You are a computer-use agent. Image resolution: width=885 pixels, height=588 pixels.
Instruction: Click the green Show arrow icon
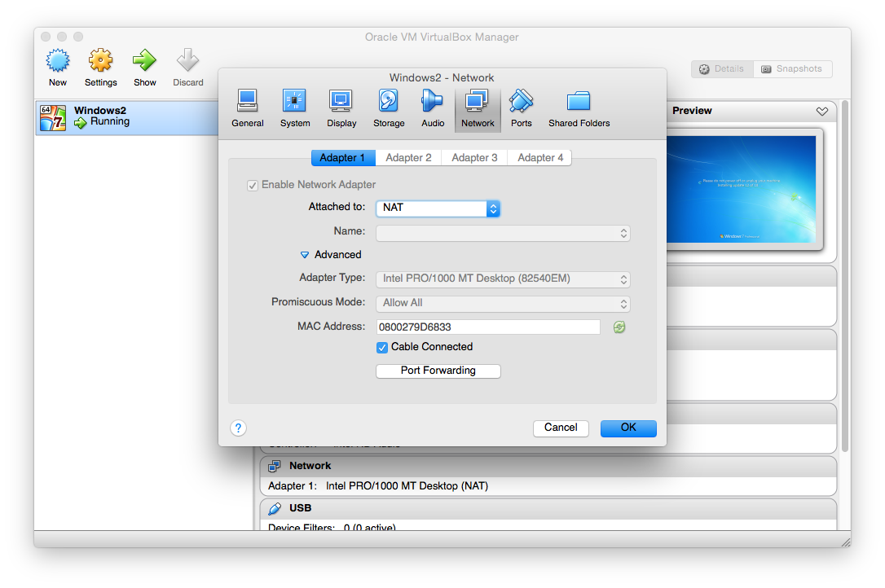(x=144, y=60)
